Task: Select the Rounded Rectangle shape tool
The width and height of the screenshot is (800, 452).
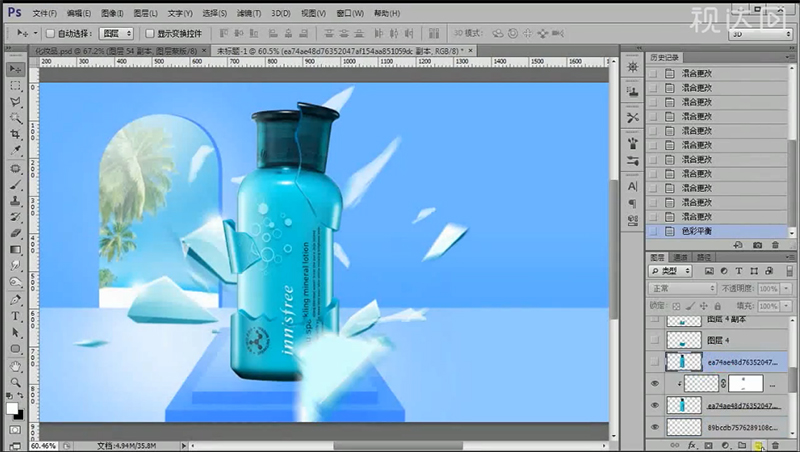Action: click(x=15, y=349)
